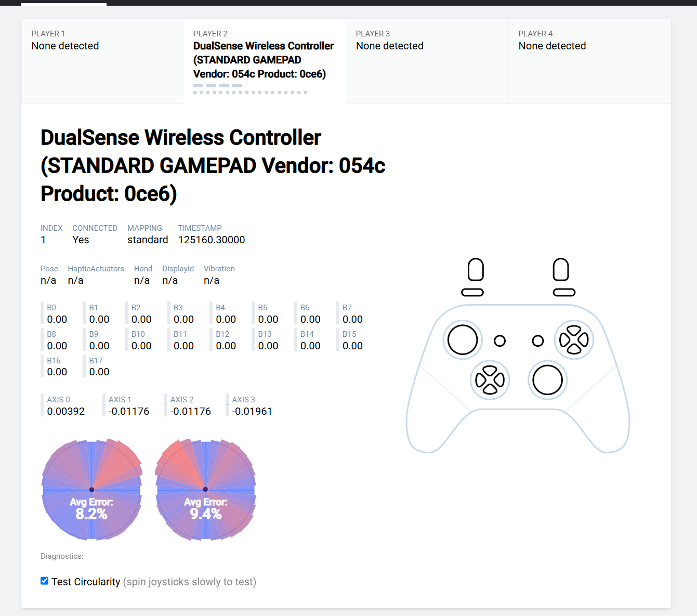Click the right trigger icon on gamepad diagram
The width and height of the screenshot is (697, 616).
tap(561, 270)
